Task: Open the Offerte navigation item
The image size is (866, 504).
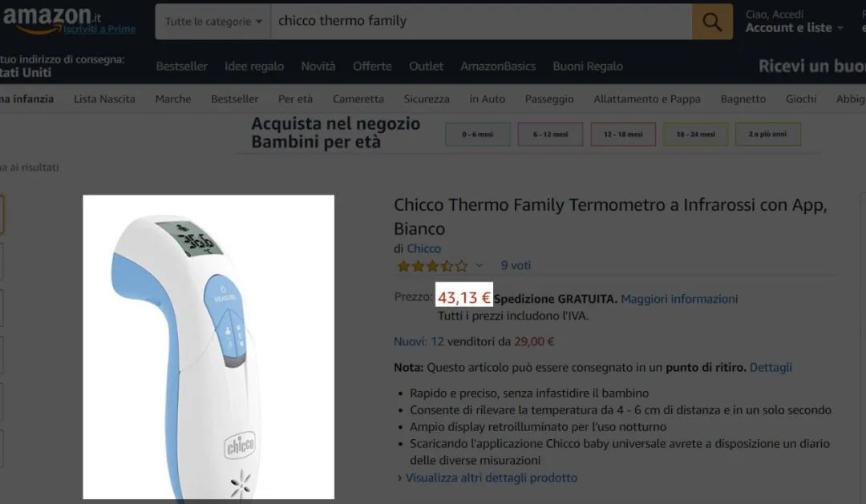Action: [x=372, y=67]
